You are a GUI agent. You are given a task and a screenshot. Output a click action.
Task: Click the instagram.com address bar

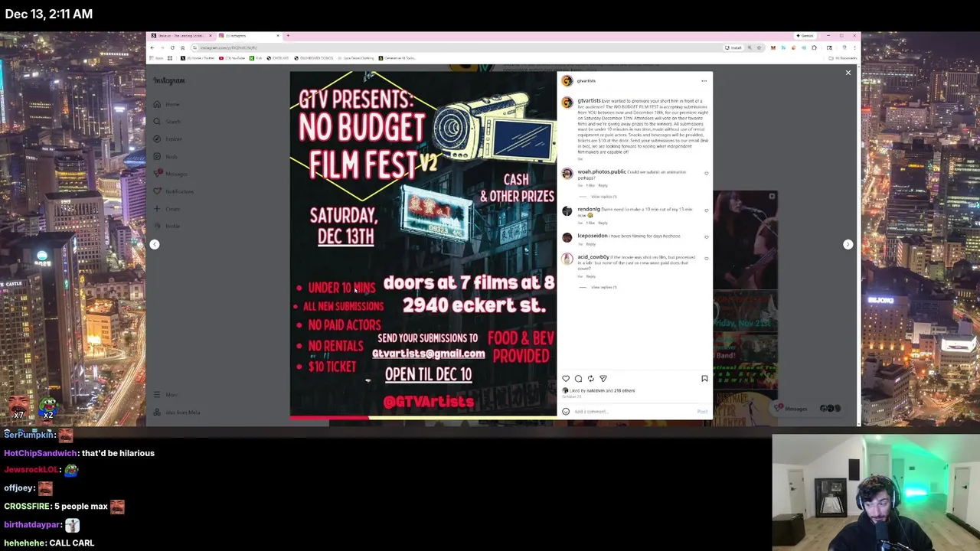tap(459, 47)
